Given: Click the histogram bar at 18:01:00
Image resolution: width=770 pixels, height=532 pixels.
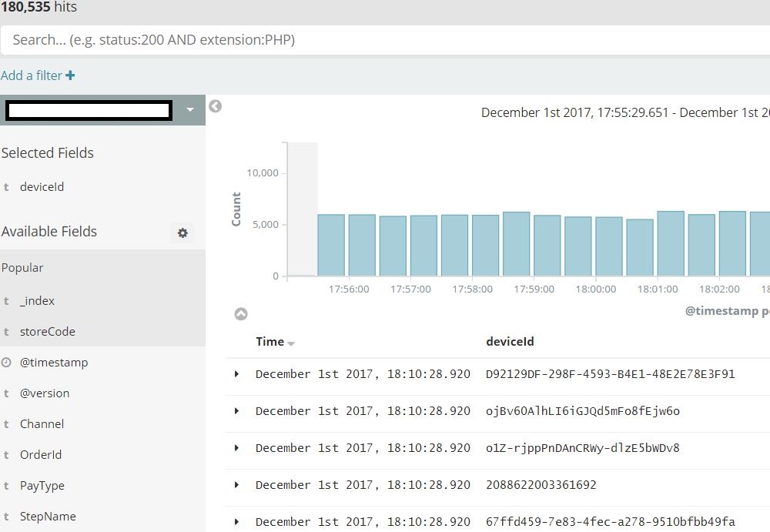Looking at the screenshot, I should [671, 243].
